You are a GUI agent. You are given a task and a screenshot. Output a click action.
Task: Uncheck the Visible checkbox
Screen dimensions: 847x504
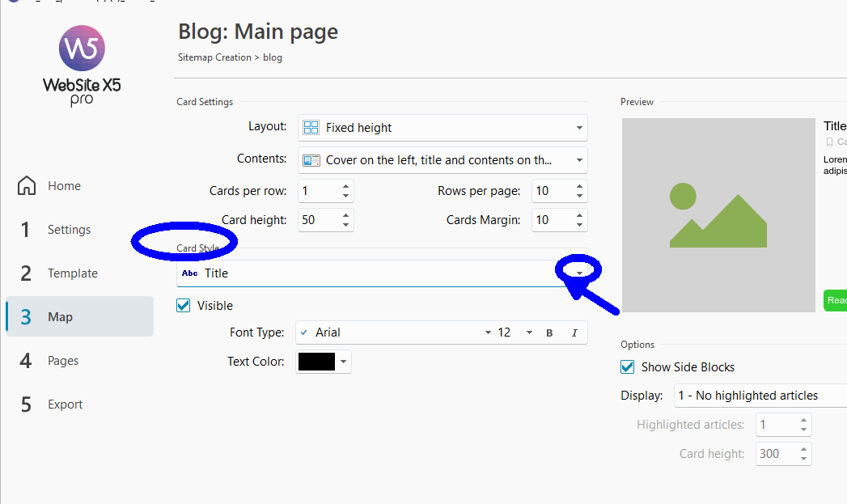[x=184, y=306]
